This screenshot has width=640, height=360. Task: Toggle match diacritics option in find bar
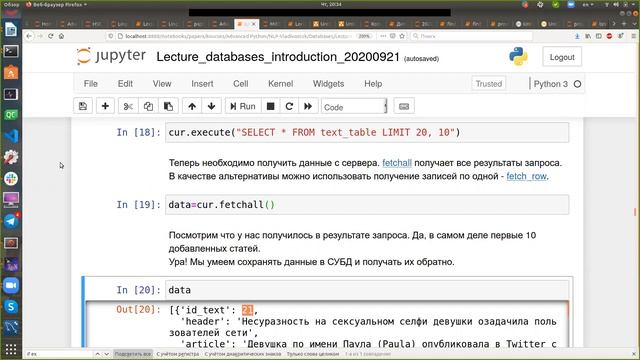(x=243, y=354)
